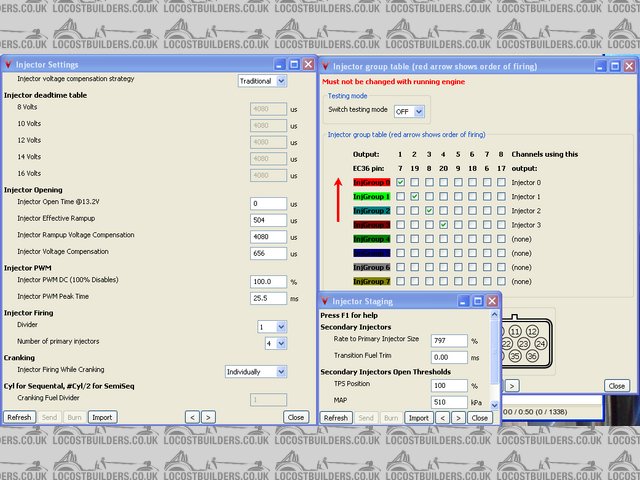Enable InjGroup 4 output 1 checkbox
640x480 pixels.
point(400,239)
